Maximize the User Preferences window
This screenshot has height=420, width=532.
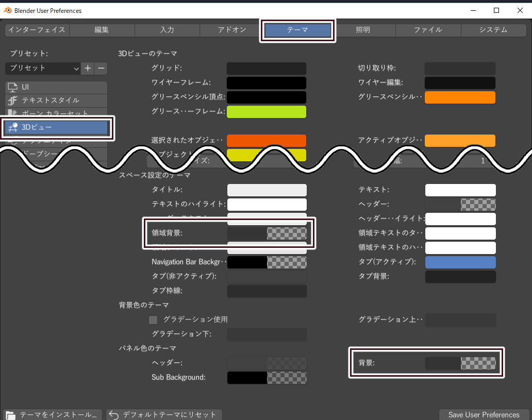[496, 10]
